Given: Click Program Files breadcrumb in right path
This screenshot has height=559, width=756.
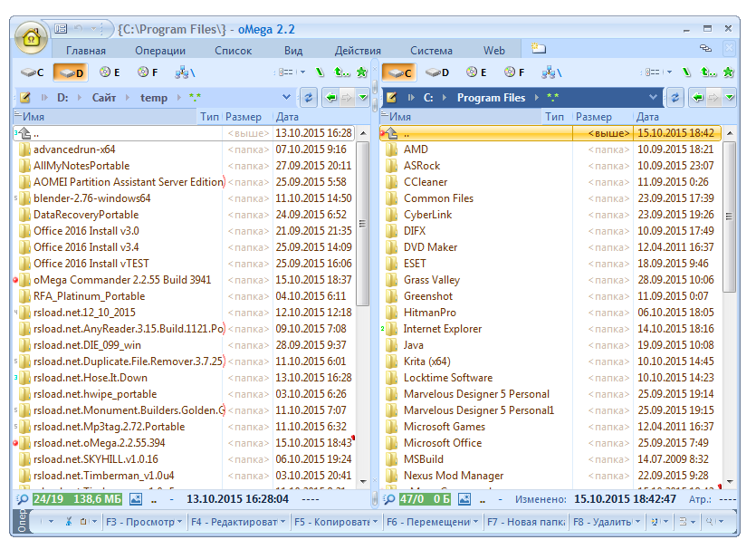Looking at the screenshot, I should 491,98.
